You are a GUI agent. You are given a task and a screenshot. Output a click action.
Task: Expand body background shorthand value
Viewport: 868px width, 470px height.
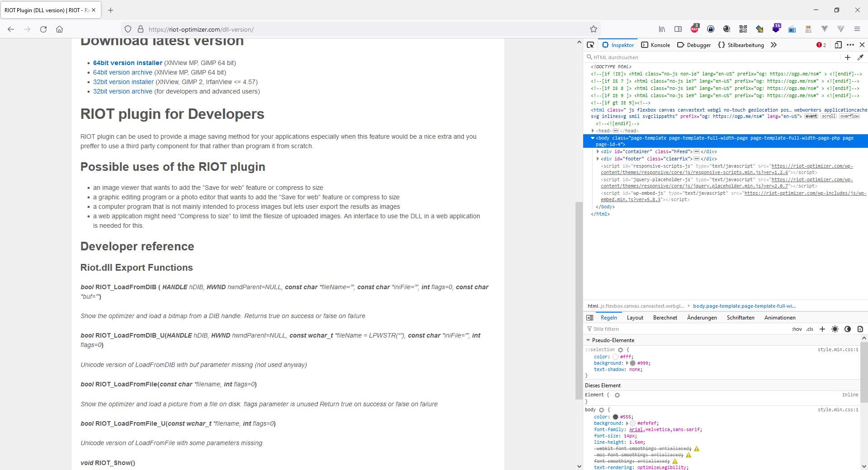[x=627, y=423]
